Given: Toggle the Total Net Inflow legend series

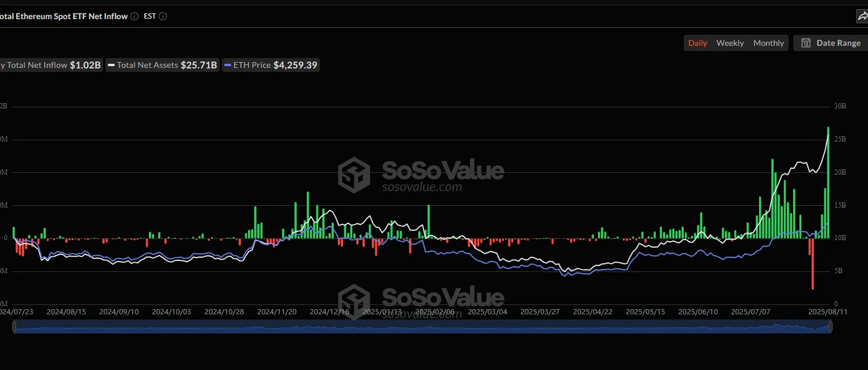Looking at the screenshot, I should (51, 65).
